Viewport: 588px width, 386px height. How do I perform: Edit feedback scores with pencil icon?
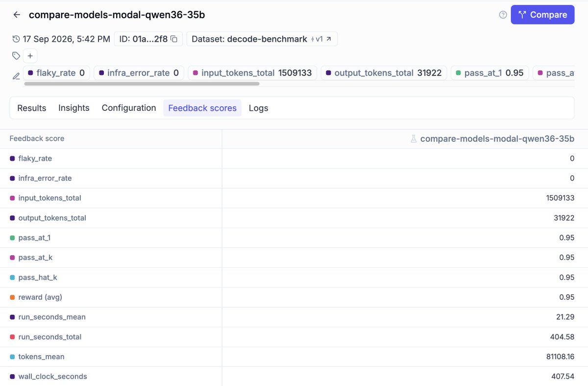pos(16,76)
